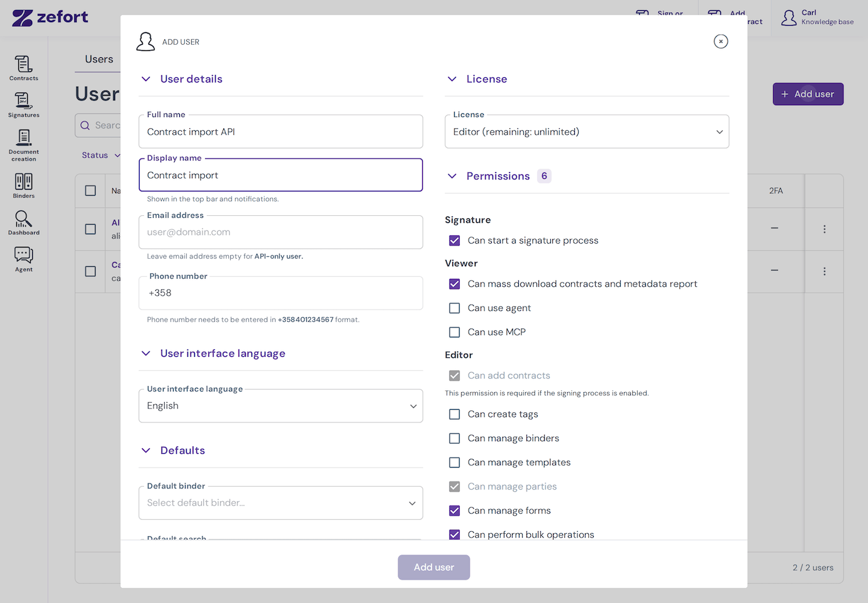Open row options menu for first user
868x603 pixels.
coord(824,229)
